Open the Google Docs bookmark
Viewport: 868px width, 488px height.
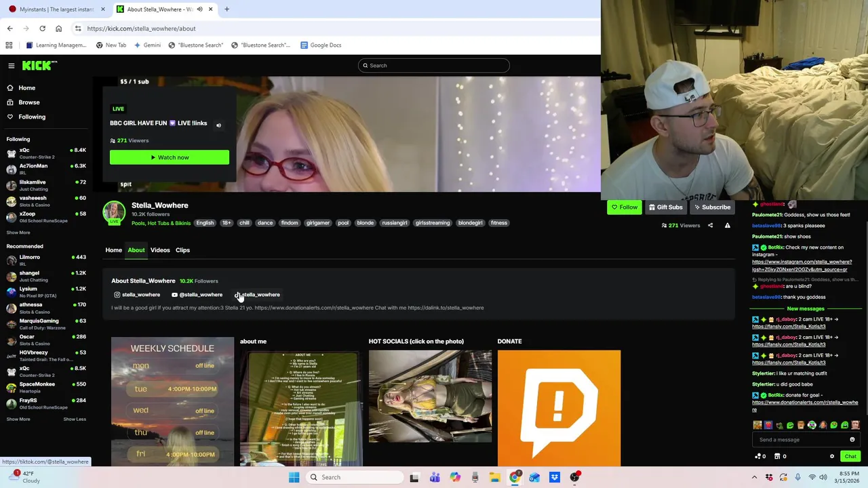(x=320, y=45)
